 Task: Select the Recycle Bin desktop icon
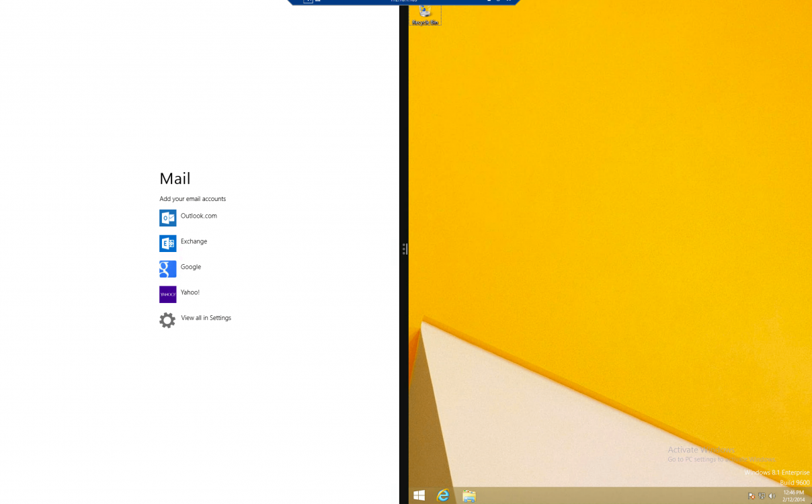click(x=425, y=15)
